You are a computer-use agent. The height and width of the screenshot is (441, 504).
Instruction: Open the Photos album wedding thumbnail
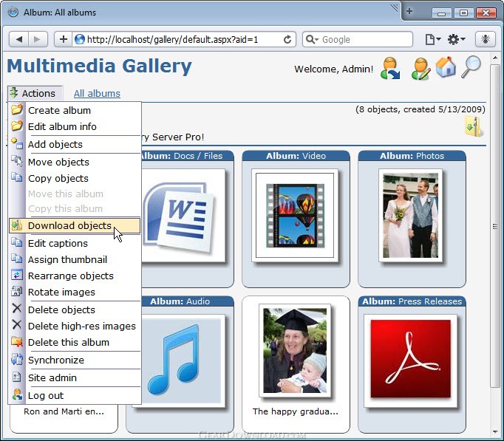410,216
